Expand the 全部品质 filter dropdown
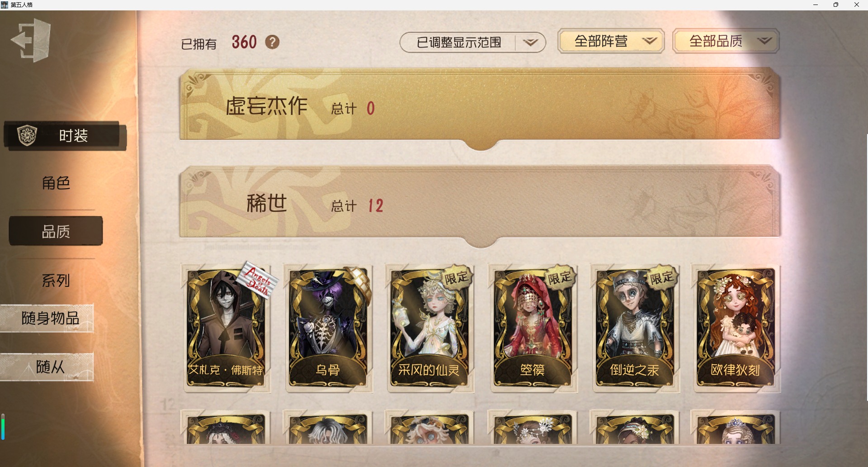The image size is (868, 467). (726, 41)
